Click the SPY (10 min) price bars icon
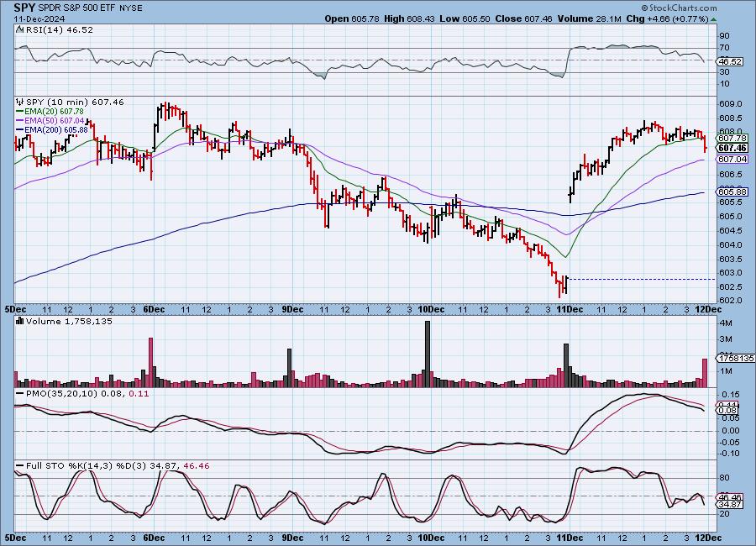The image size is (756, 546). tap(20, 102)
